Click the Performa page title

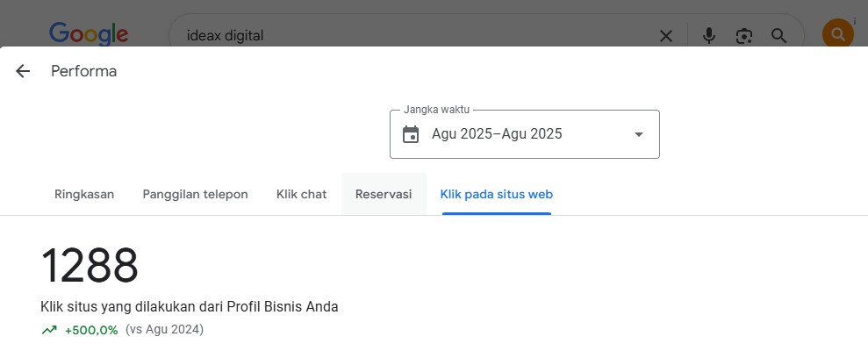(83, 71)
